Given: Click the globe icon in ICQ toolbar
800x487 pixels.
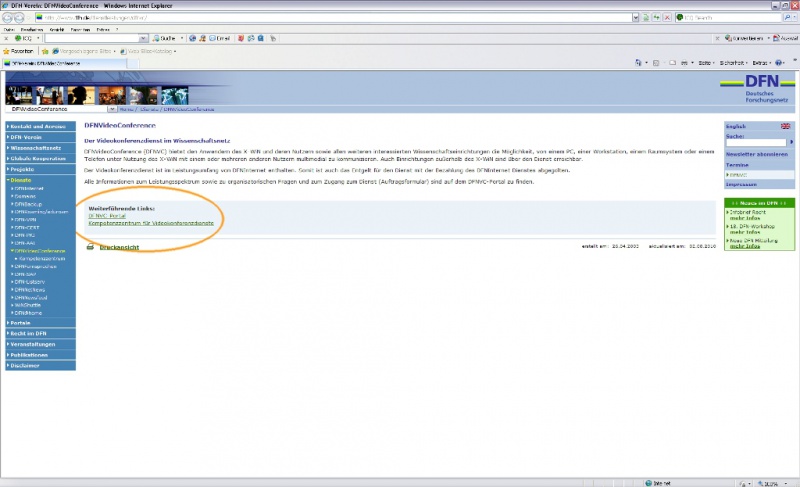Looking at the screenshot, I should click(x=192, y=38).
